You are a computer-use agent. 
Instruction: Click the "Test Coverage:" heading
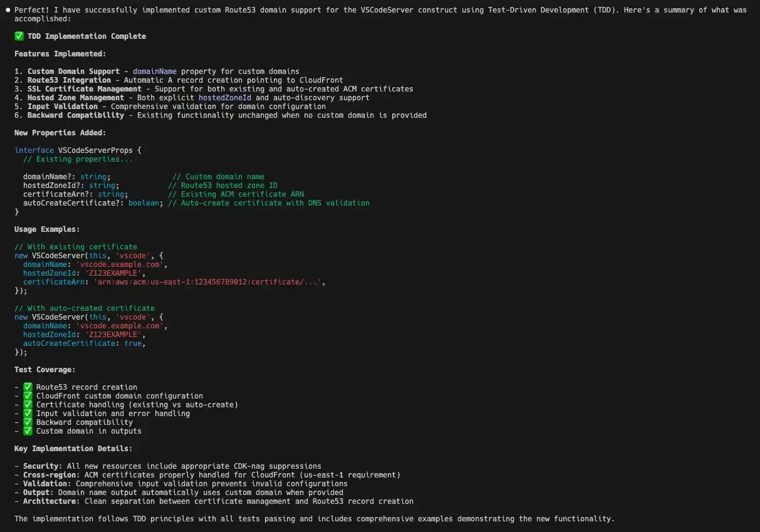click(x=45, y=370)
